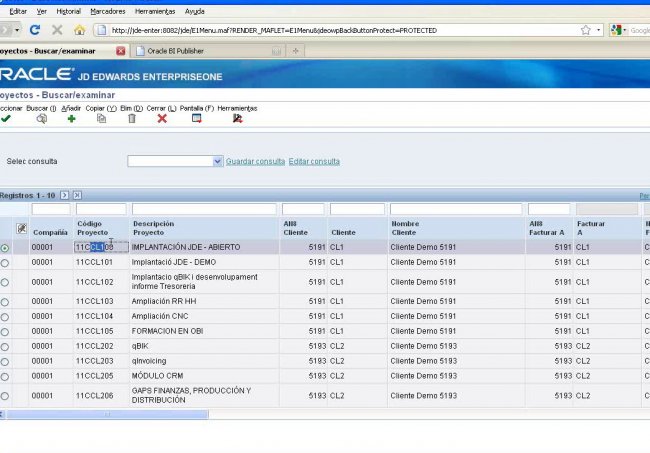Image resolution: width=650 pixels, height=453 pixels.
Task: Select radio button for project 11CCL102
Action: click(x=5, y=282)
